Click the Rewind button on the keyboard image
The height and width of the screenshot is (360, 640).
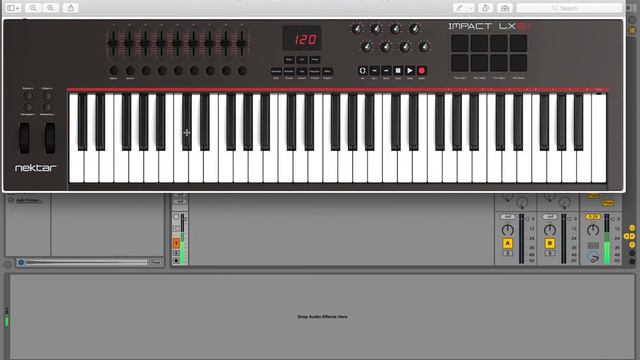pos(374,71)
